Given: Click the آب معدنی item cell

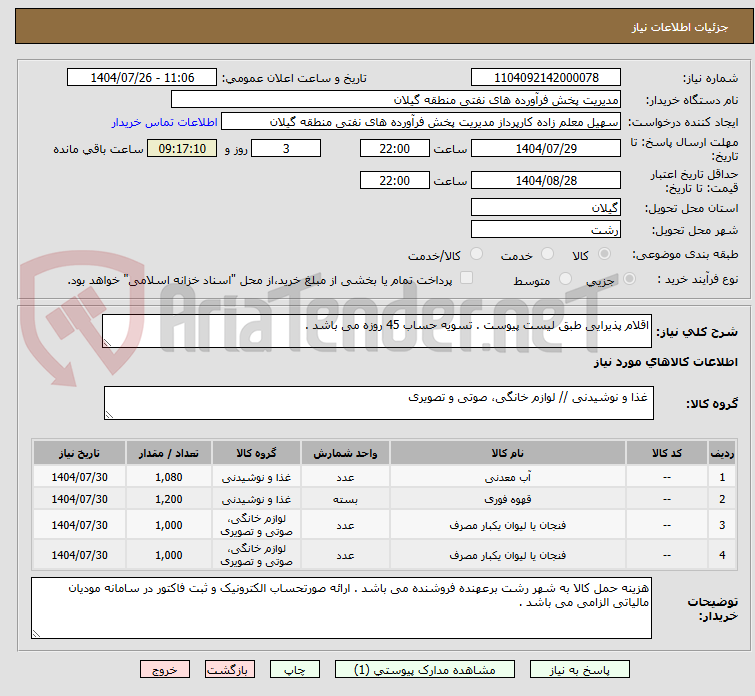Looking at the screenshot, I should pyautogui.click(x=508, y=477).
